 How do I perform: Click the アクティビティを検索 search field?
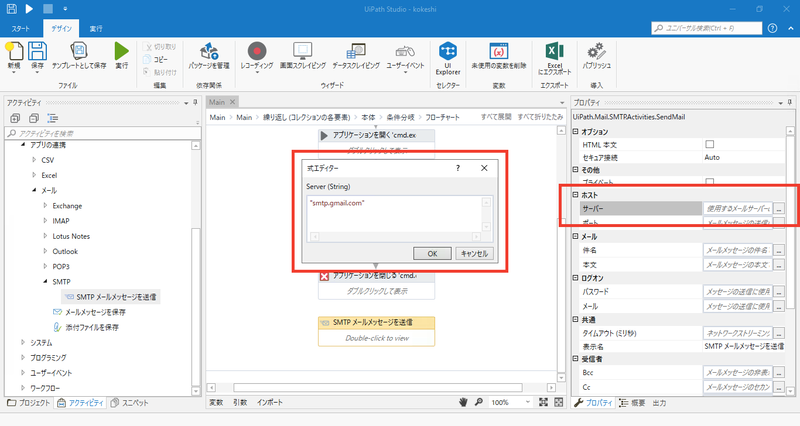click(x=103, y=133)
